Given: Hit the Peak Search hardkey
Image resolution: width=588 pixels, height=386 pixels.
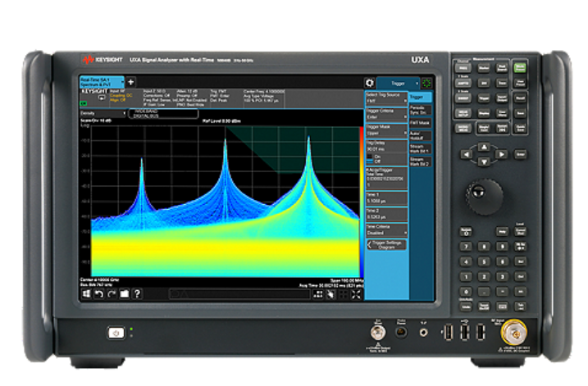Looking at the screenshot, I should coord(502,68).
